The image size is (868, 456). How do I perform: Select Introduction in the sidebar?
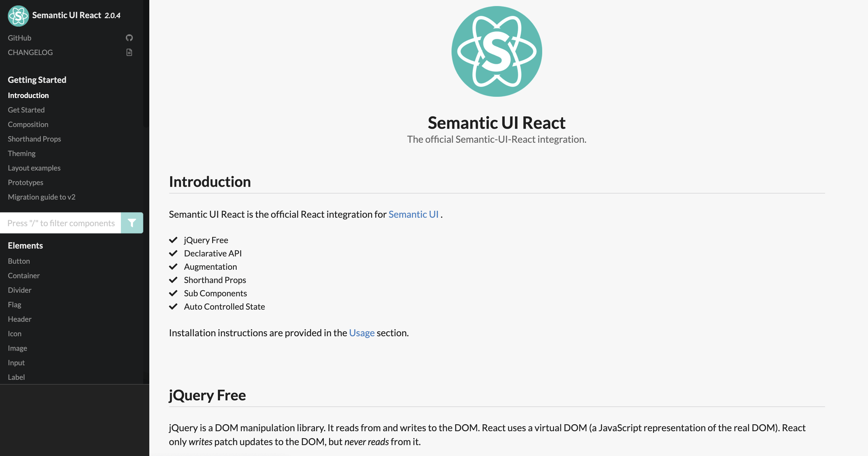(28, 95)
